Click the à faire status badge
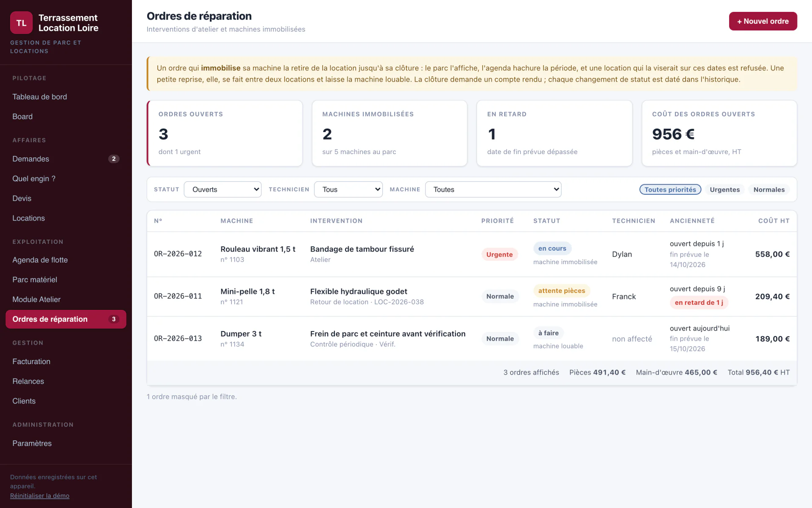This screenshot has height=508, width=812. click(x=549, y=333)
